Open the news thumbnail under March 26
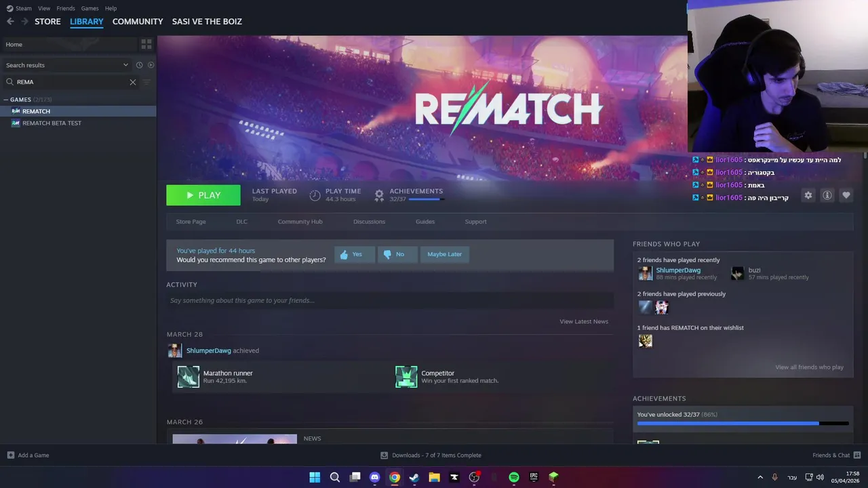868x488 pixels. [x=235, y=439]
